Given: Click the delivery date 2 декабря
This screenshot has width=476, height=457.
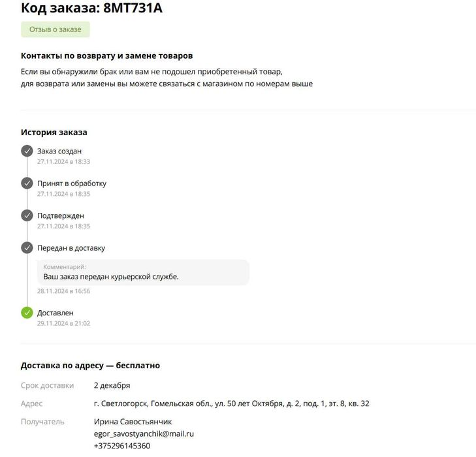Looking at the screenshot, I should tap(112, 385).
